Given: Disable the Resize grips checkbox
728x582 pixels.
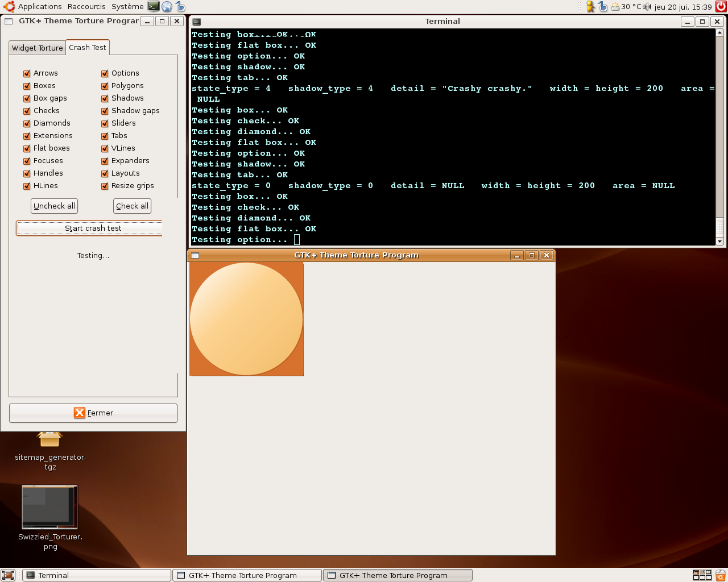Looking at the screenshot, I should point(105,186).
